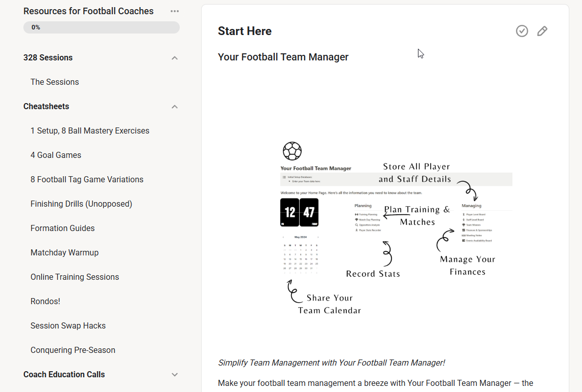Select the 4 Goal Games lesson
The width and height of the screenshot is (582, 392).
[56, 155]
